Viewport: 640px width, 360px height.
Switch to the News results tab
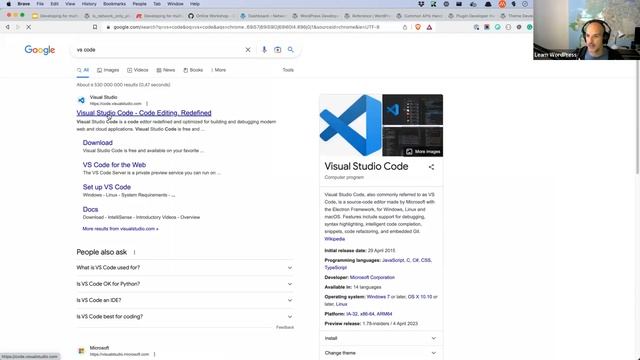pyautogui.click(x=166, y=70)
